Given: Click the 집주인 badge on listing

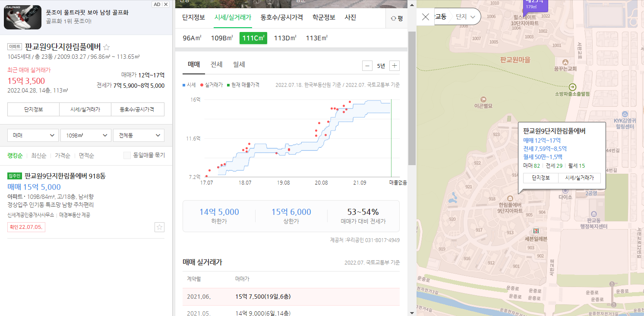Looking at the screenshot, I should (15, 176).
